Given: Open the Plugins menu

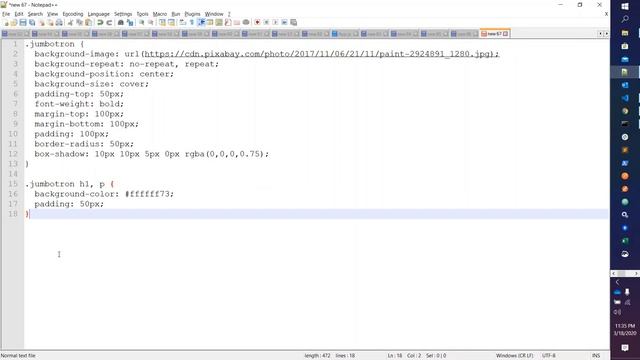Looking at the screenshot, I should point(192,14).
